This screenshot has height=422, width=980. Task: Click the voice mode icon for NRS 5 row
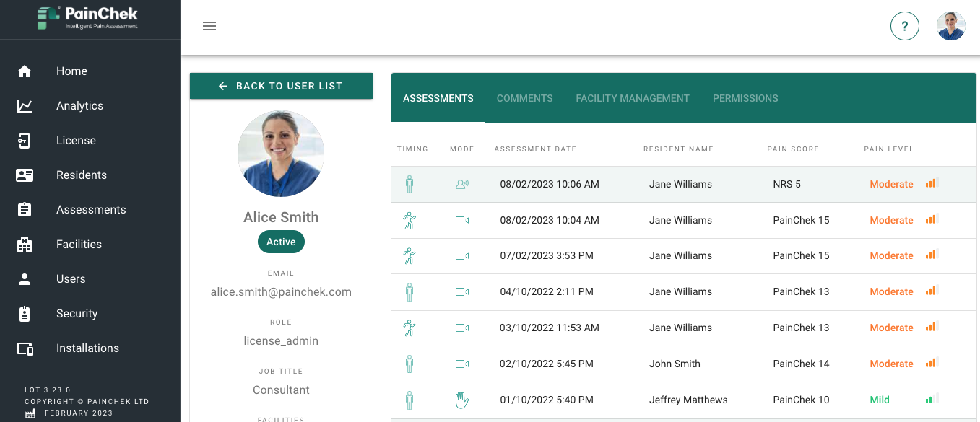coord(461,184)
